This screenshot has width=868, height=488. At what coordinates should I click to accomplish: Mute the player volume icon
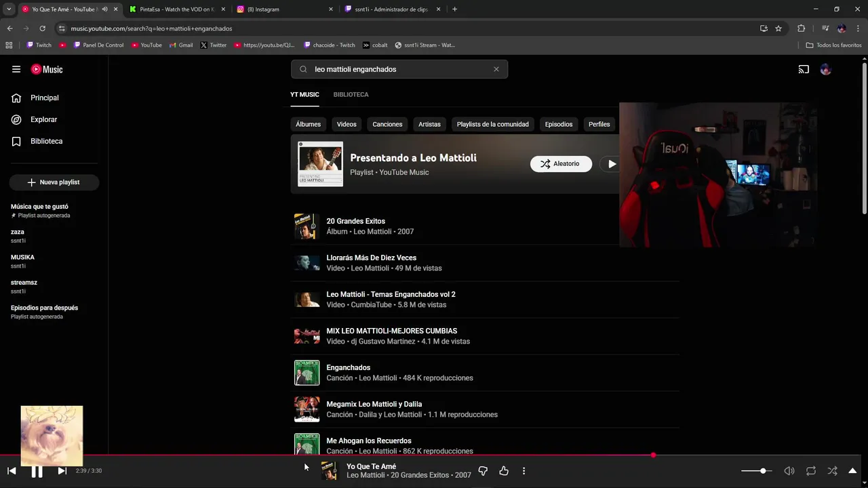coord(789,471)
